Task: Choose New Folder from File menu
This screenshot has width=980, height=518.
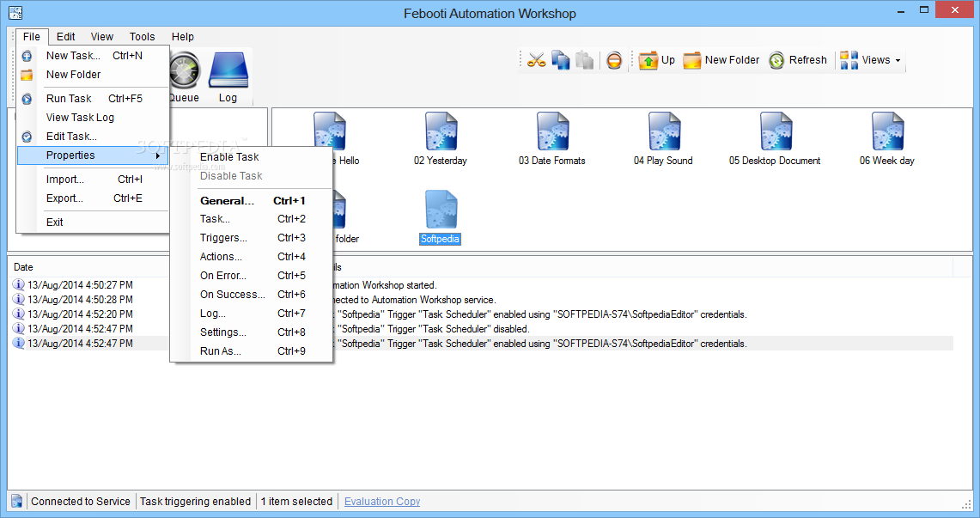Action: tap(93, 75)
